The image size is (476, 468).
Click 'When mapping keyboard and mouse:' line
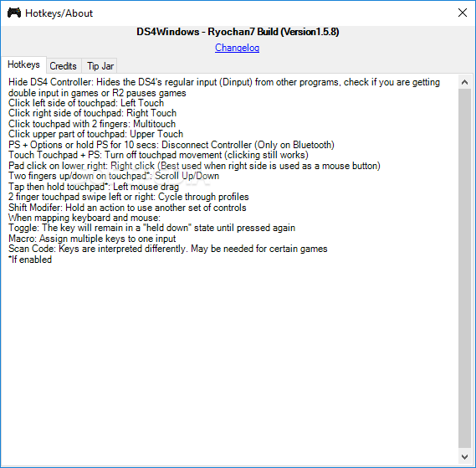pyautogui.click(x=84, y=219)
